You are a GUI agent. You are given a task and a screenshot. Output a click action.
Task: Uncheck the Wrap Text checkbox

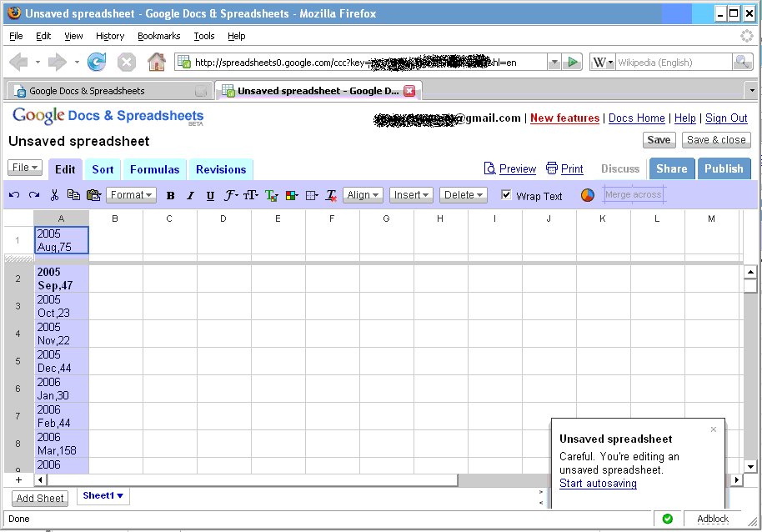click(507, 195)
